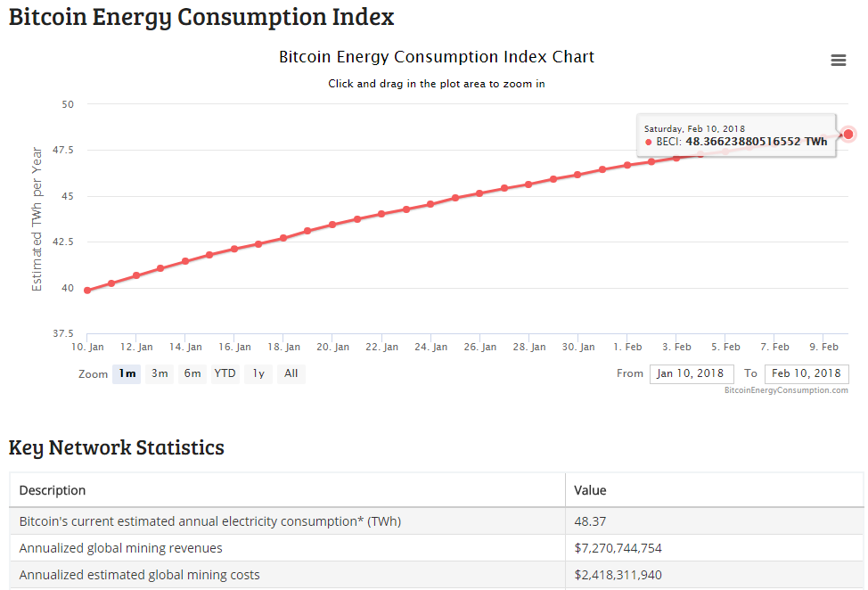Viewport: 868px width, 590px height.
Task: Open BitcoinEnergyConsumption.com credit link
Action: pos(786,390)
